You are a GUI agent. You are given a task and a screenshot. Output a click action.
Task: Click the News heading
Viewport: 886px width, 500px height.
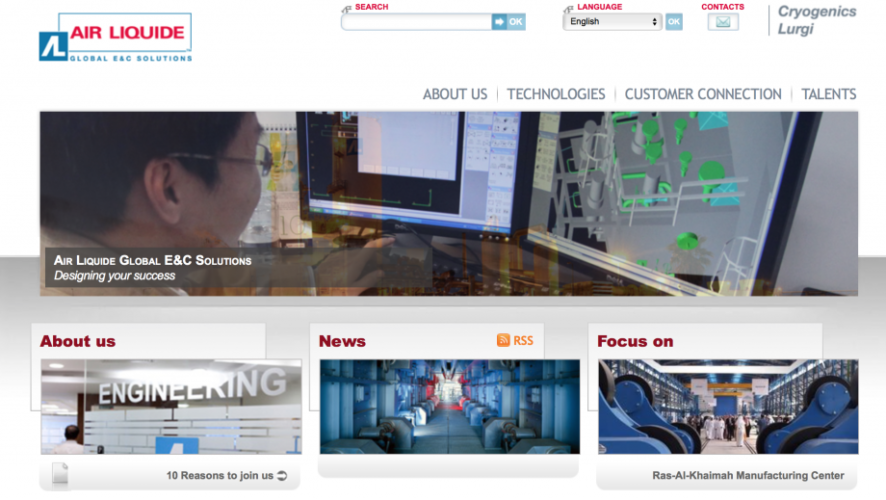[342, 341]
